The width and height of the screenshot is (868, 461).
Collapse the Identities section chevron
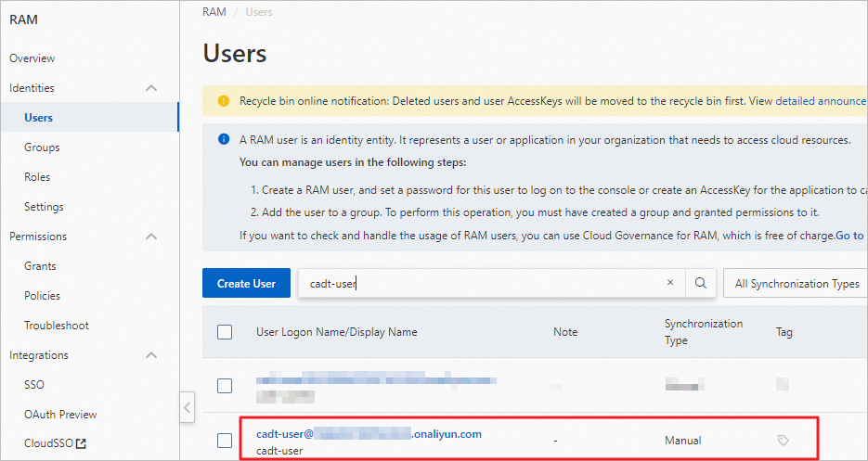pos(151,88)
